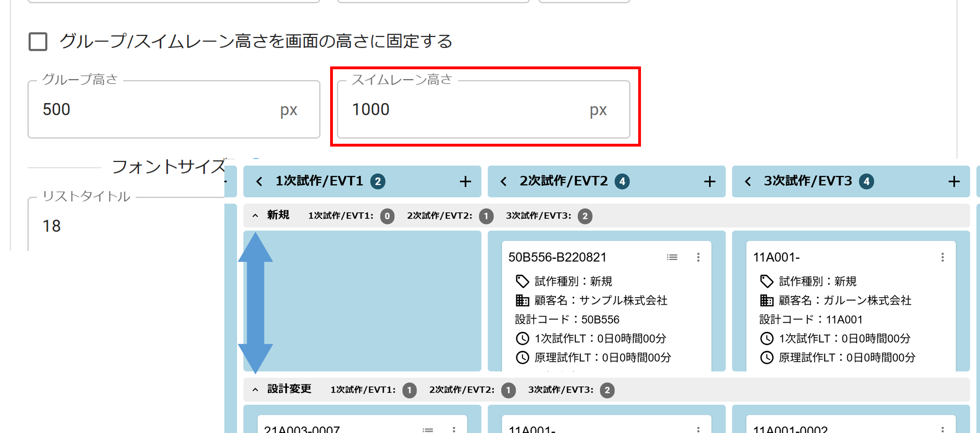This screenshot has height=433, width=980.
Task: Click 設計変更 swimlane 1次試作/EVT1 count 1
Action: click(x=409, y=390)
